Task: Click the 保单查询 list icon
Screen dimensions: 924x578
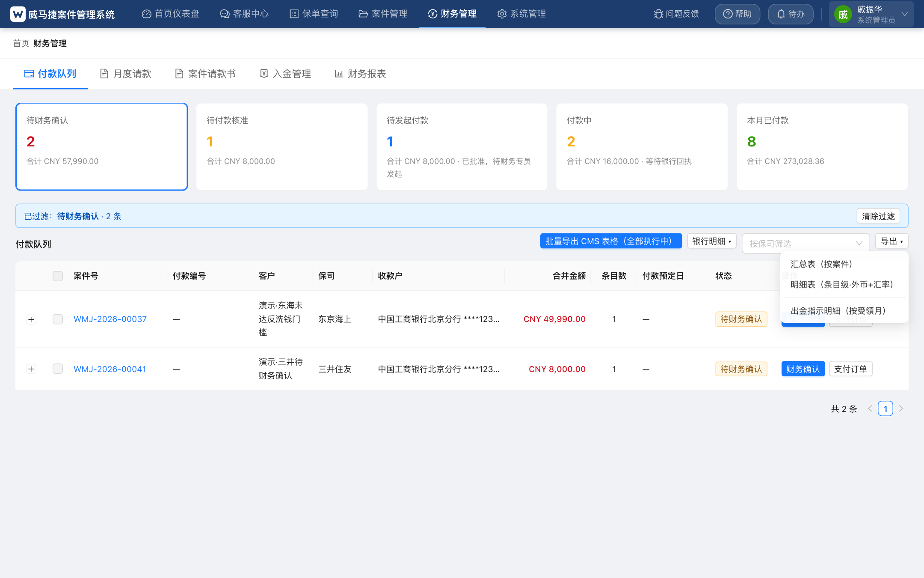Action: click(294, 14)
